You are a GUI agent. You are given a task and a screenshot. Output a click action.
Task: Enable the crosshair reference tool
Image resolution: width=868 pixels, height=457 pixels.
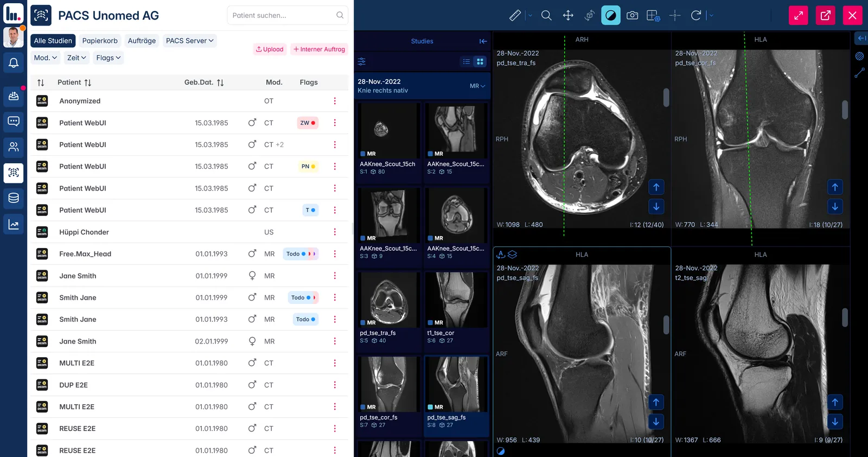click(x=675, y=16)
